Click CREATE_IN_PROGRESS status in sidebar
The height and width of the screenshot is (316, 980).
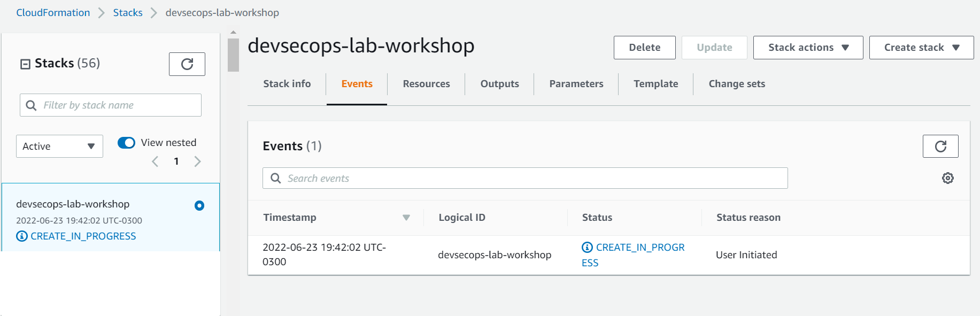pos(83,236)
